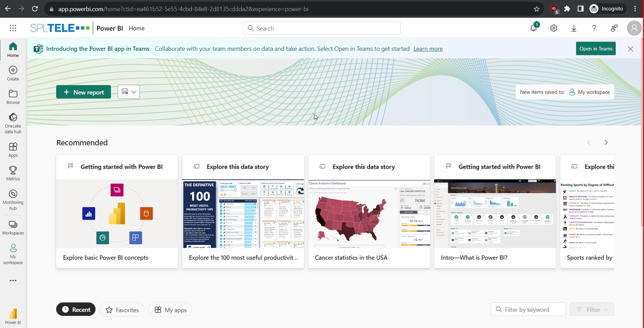Go to Home in the left navigation

click(13, 50)
